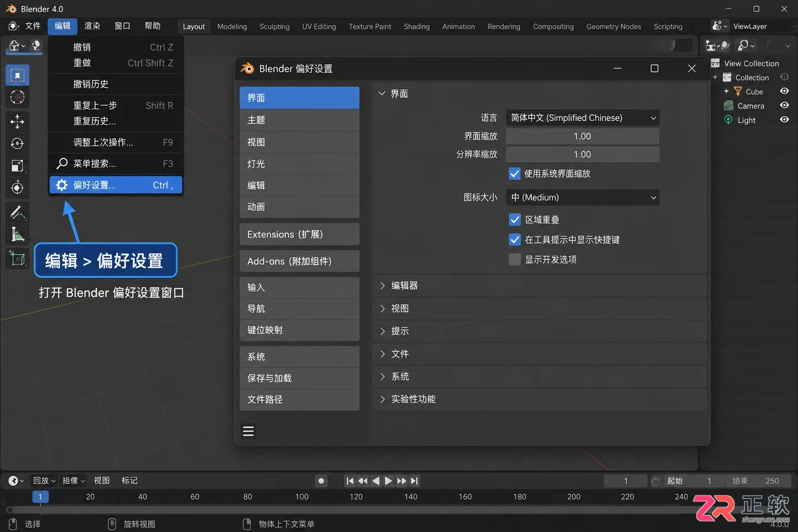Screen dimensions: 798x532
Task: Click the Blender logo menu icon
Action: [13, 26]
